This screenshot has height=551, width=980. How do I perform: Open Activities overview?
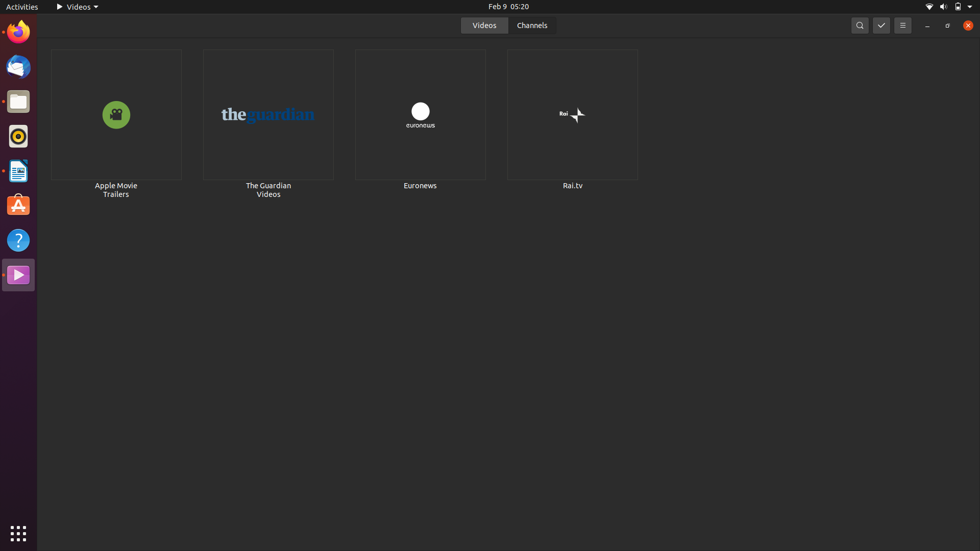click(22, 7)
